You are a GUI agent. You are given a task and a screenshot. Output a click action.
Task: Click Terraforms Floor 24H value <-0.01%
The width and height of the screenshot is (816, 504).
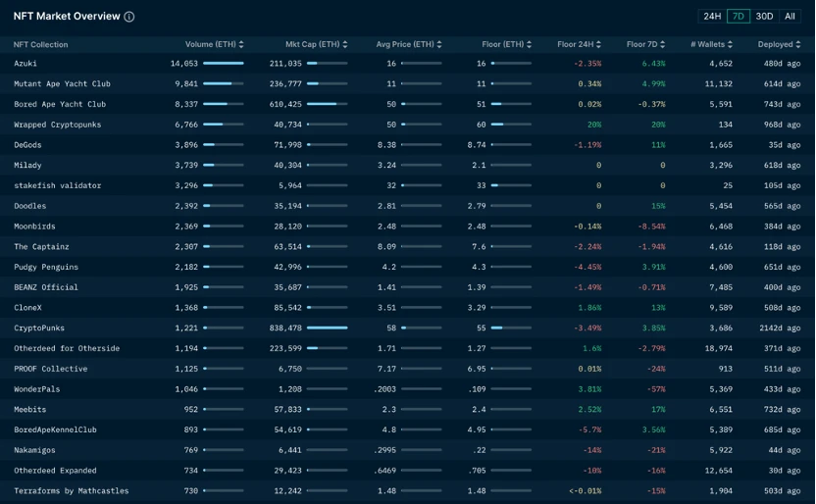[x=586, y=490]
